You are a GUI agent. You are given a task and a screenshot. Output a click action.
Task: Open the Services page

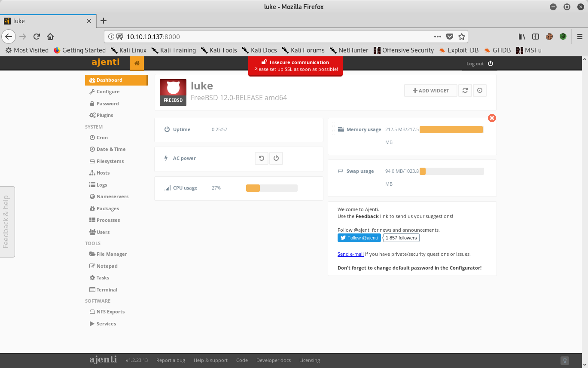[103, 324]
